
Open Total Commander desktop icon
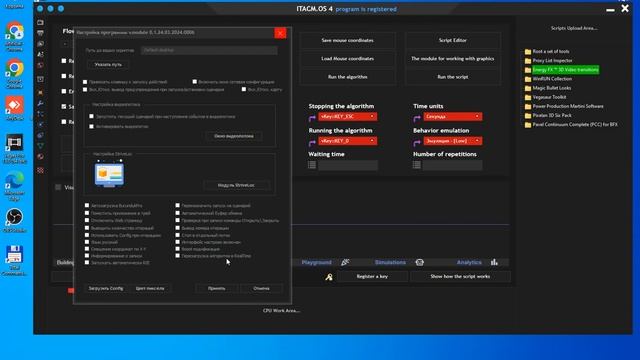click(14, 260)
